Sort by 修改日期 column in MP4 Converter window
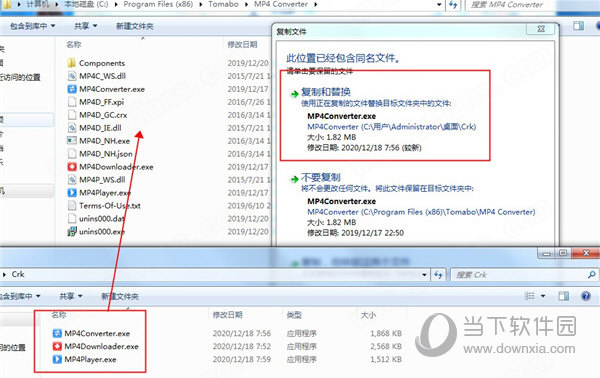The width and height of the screenshot is (600, 378). pos(242,45)
